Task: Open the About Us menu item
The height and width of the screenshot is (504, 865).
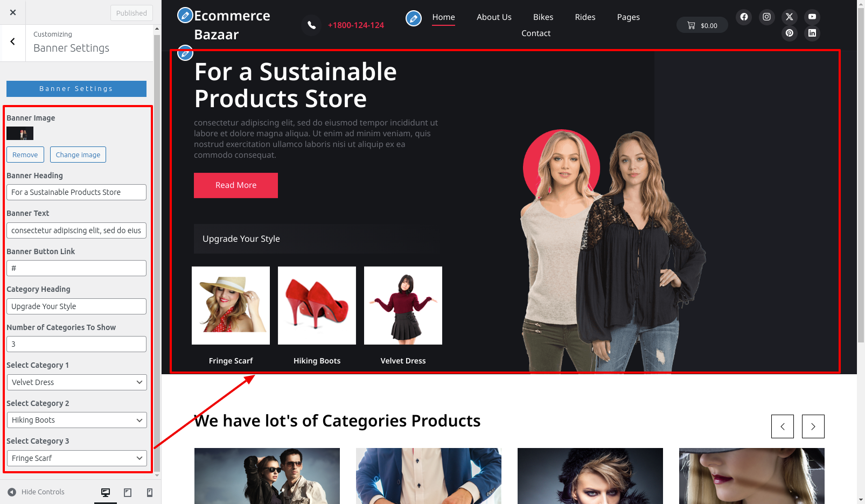Action: (x=494, y=17)
